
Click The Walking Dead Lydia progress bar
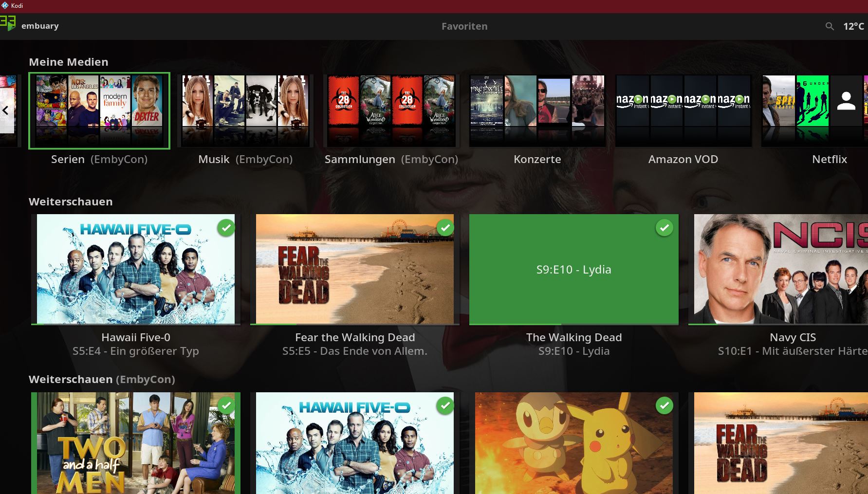pyautogui.click(x=574, y=324)
